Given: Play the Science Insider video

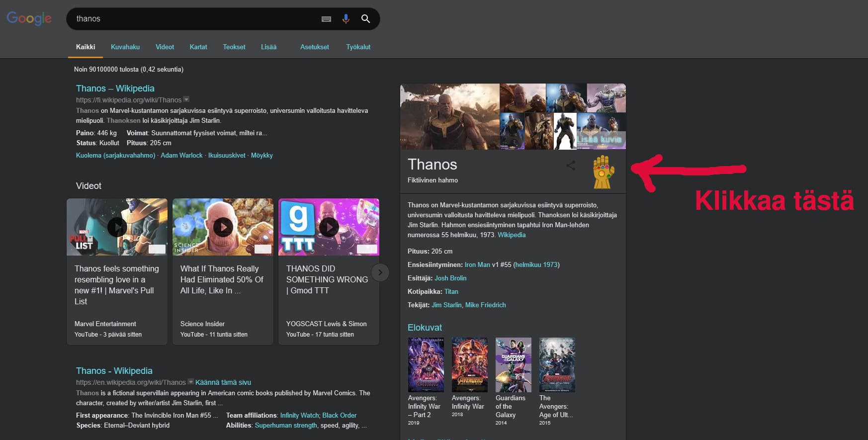Looking at the screenshot, I should click(223, 227).
